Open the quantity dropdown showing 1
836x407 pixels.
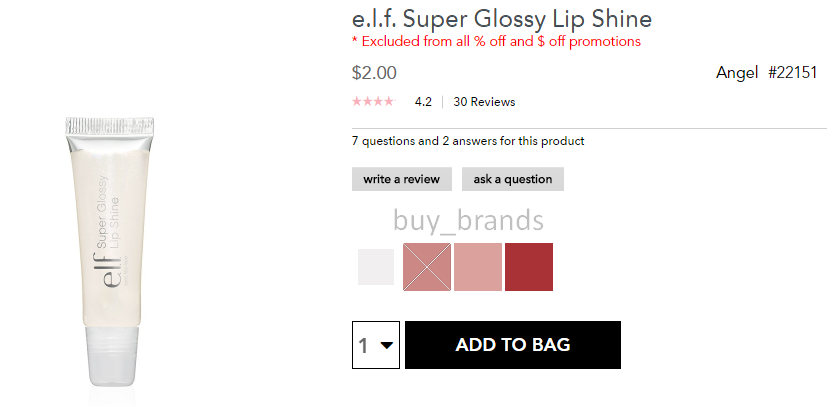(376, 345)
